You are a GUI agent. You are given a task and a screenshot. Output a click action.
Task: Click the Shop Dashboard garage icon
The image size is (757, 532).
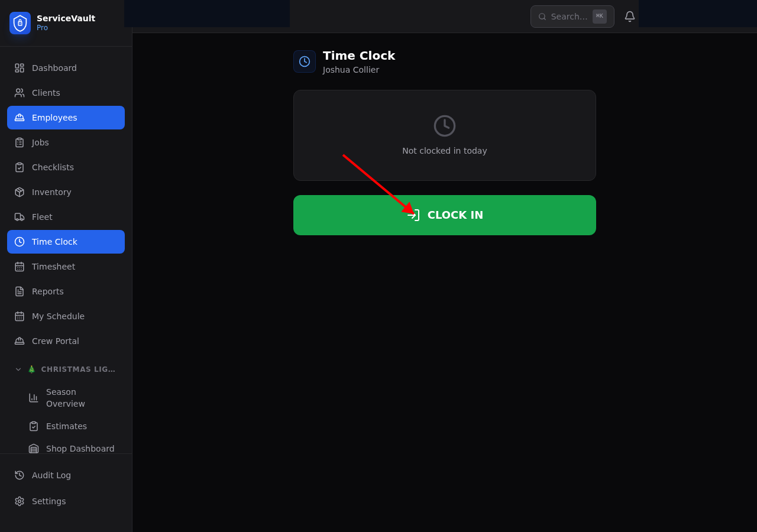click(34, 449)
